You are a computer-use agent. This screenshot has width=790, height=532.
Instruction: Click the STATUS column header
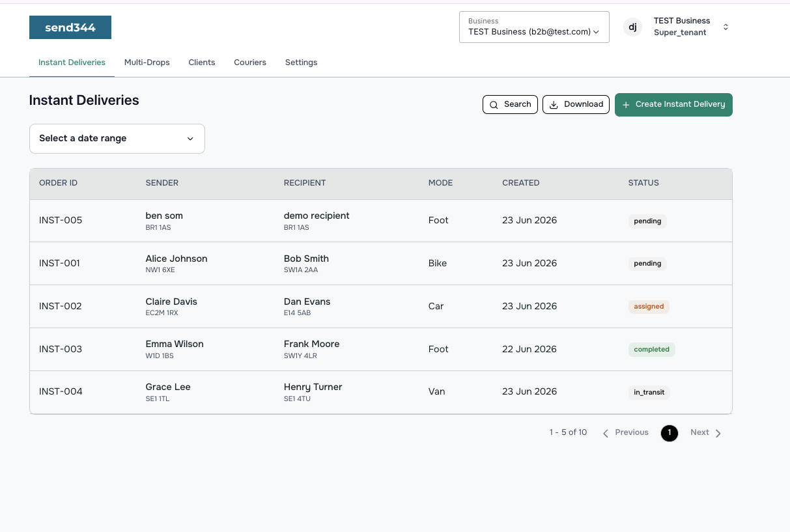click(x=643, y=183)
